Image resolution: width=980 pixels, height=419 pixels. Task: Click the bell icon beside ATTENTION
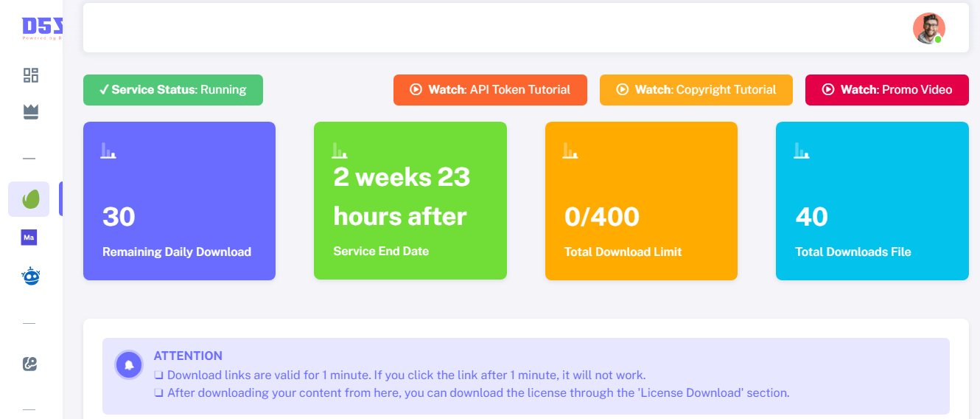129,364
